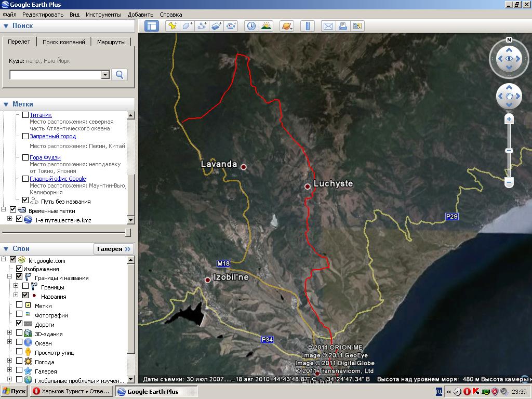Viewport: 532px width, 399px height.
Task: Check the Запретный город placemark box
Action: coord(25,136)
